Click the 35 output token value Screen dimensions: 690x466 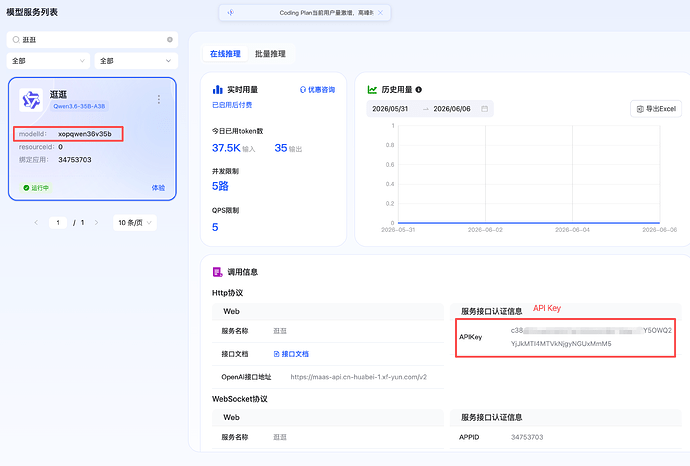point(281,148)
